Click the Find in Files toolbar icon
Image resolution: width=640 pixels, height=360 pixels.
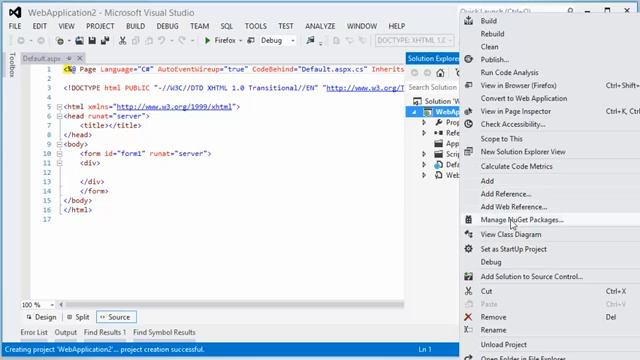[x=311, y=40]
